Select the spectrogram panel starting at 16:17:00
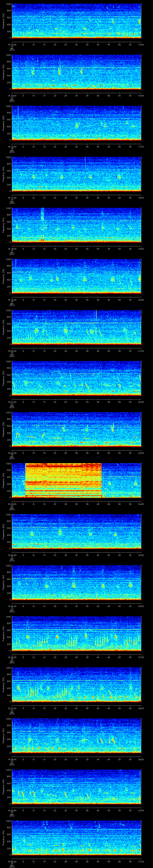 tap(76, 174)
